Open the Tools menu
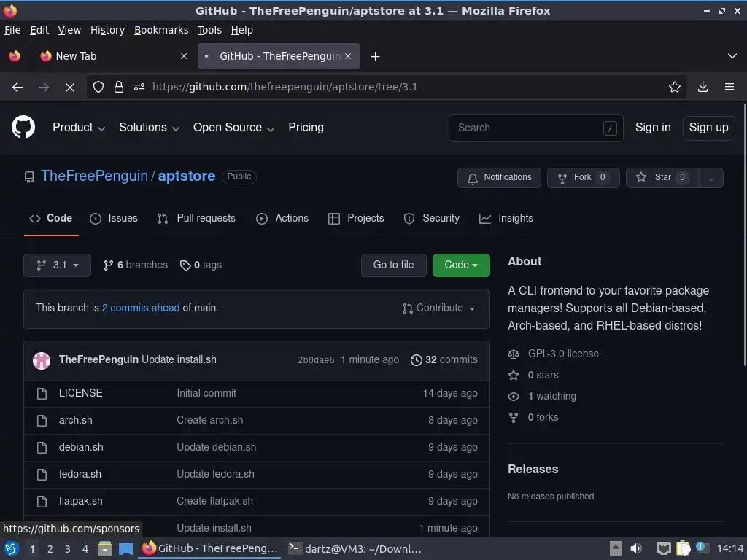Viewport: 747px width, 560px height. coord(209,30)
